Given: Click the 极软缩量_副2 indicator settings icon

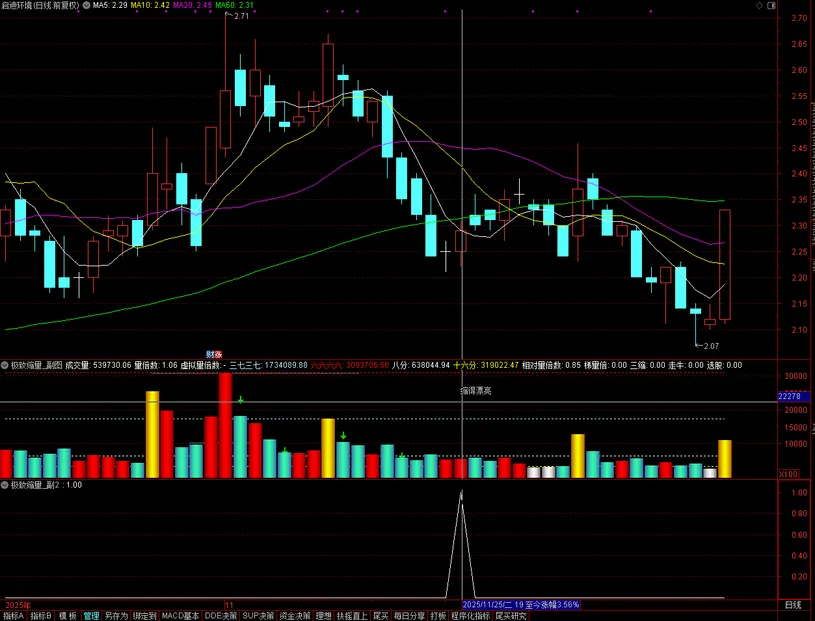Looking at the screenshot, I should [x=5, y=484].
